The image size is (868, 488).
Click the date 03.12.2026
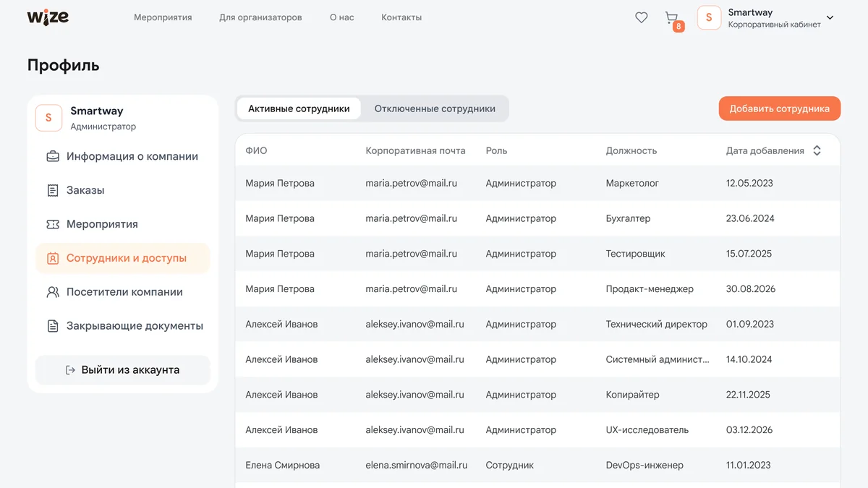[x=749, y=429]
